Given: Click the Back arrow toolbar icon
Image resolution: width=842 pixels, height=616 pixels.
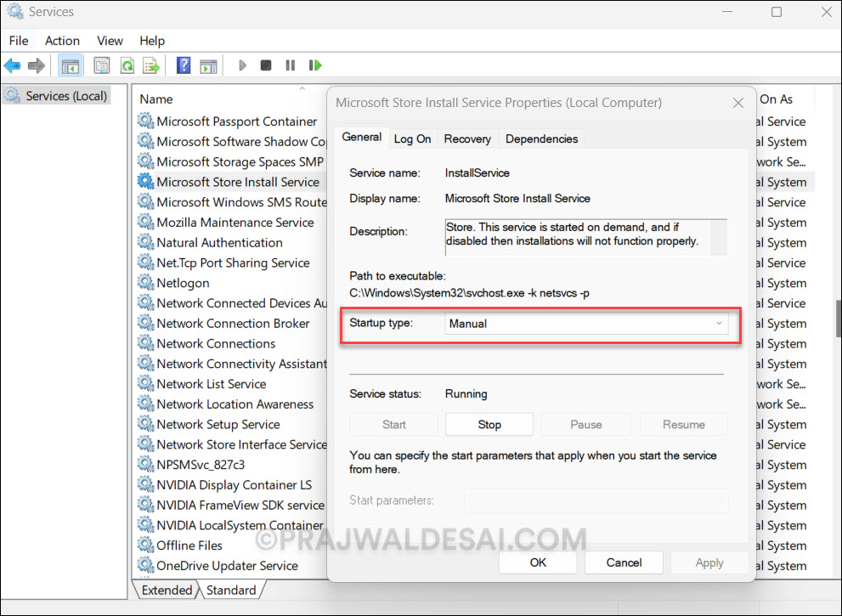Looking at the screenshot, I should pyautogui.click(x=13, y=65).
